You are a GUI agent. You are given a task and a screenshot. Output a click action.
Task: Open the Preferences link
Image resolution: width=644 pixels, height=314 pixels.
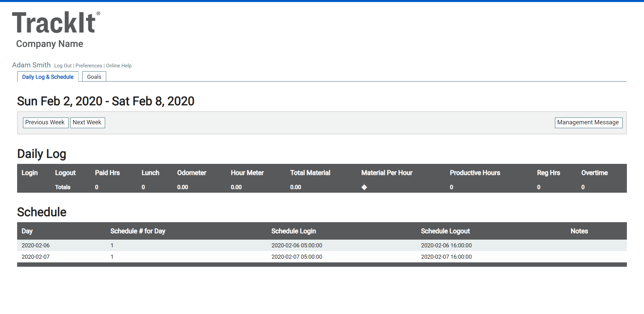click(89, 66)
